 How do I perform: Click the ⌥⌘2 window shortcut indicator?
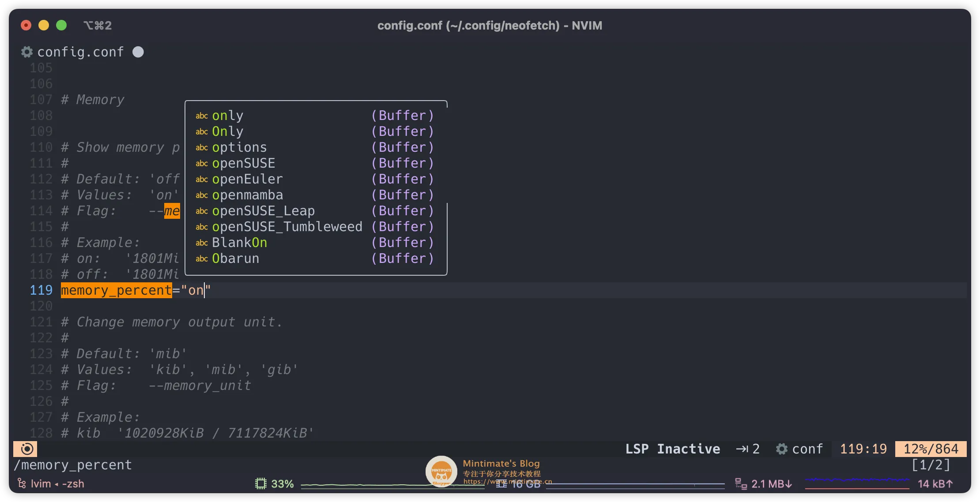(x=98, y=26)
